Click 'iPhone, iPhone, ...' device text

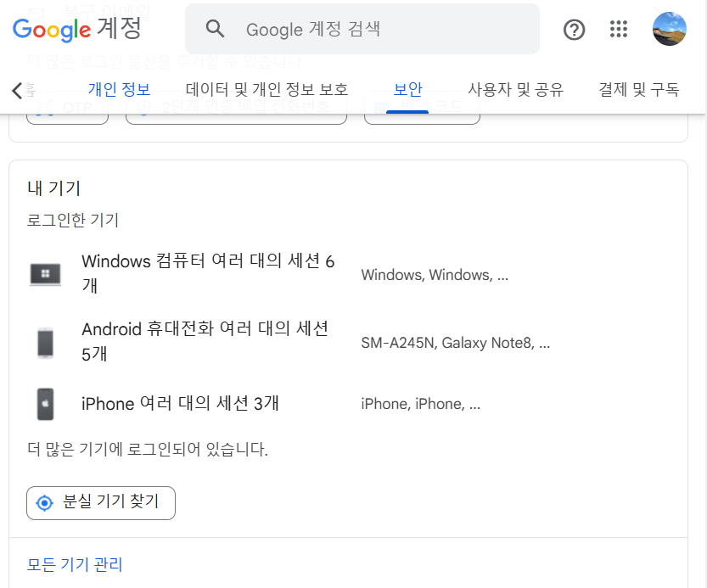pyautogui.click(x=421, y=404)
